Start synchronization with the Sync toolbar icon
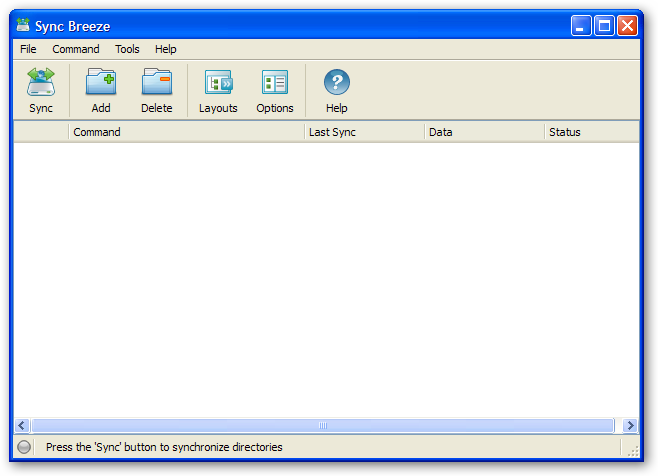Screen dimensions: 658x476 click(41, 90)
